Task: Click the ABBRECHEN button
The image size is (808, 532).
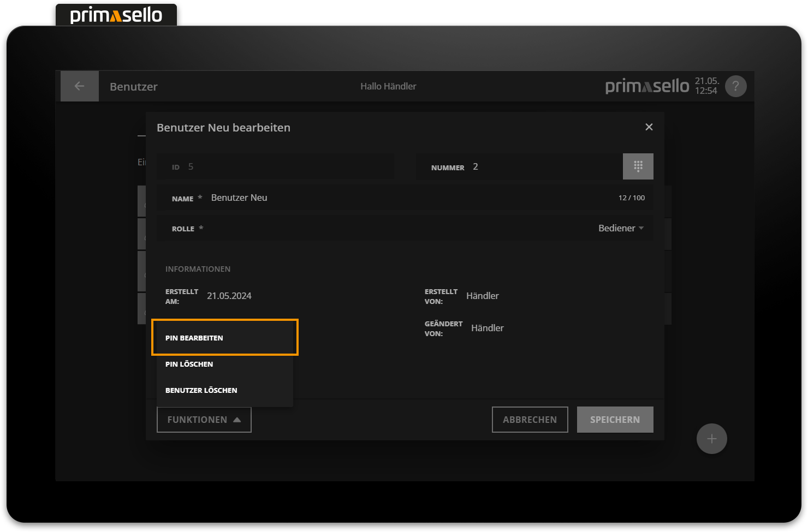Action: click(530, 420)
